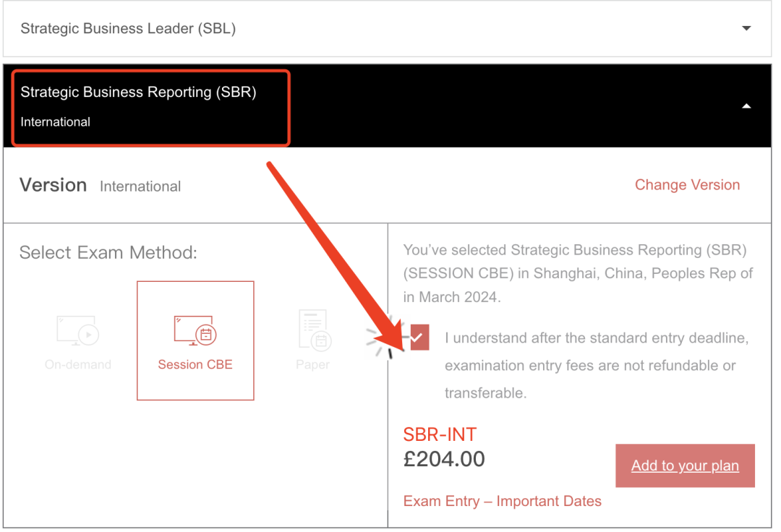Click the SBL dropdown arrow
Screen dimensions: 781x532
click(x=746, y=28)
